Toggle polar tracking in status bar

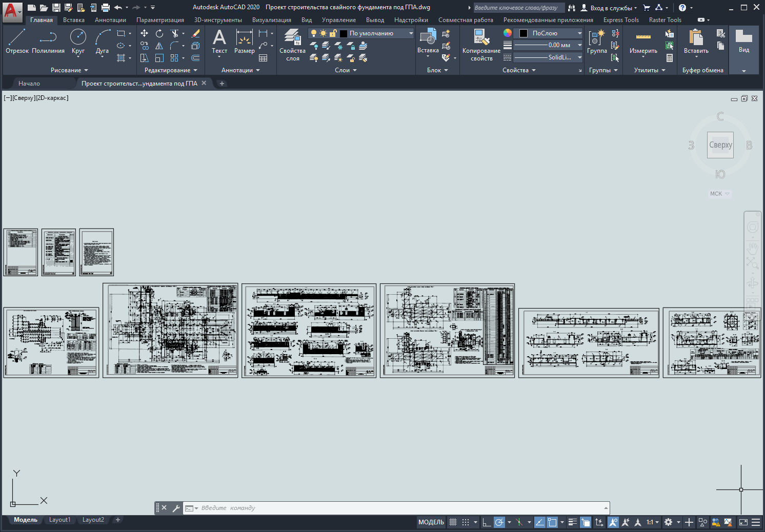coord(499,522)
